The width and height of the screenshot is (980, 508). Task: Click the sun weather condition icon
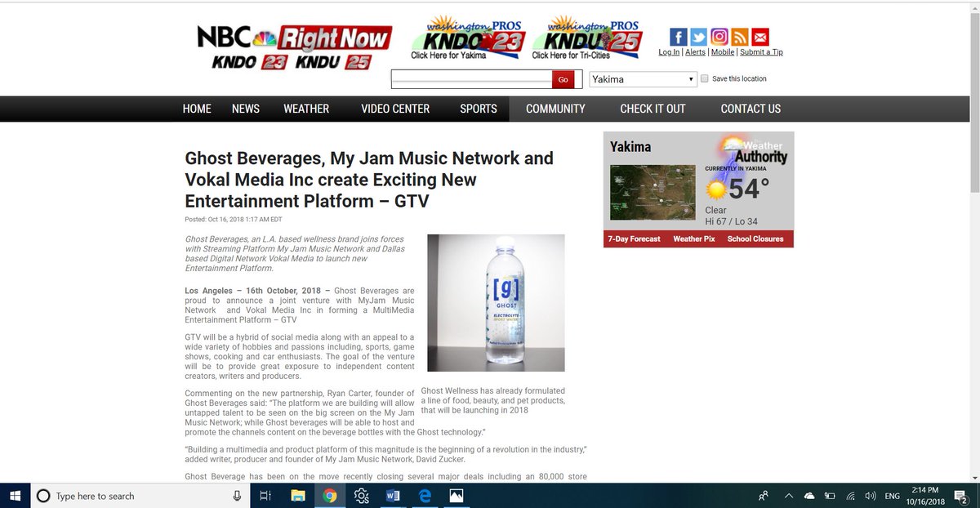716,190
